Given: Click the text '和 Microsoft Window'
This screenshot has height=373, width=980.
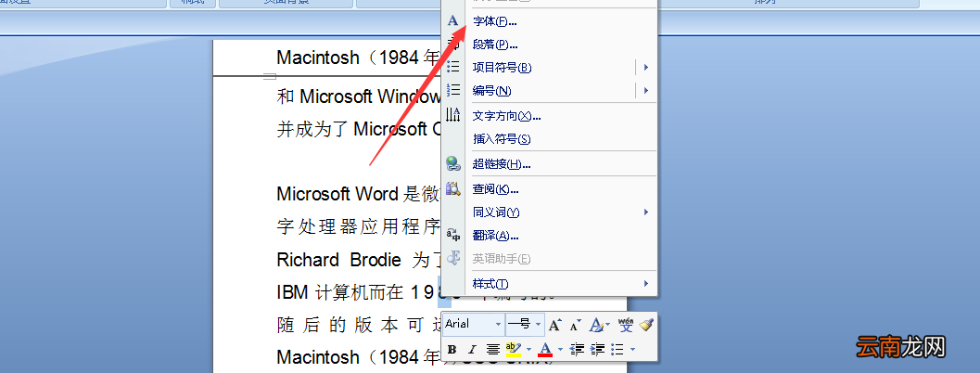Looking at the screenshot, I should pos(359,96).
